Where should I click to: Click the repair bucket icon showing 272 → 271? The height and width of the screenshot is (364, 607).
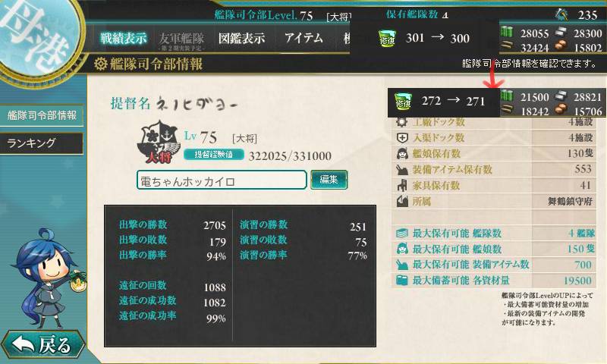403,102
